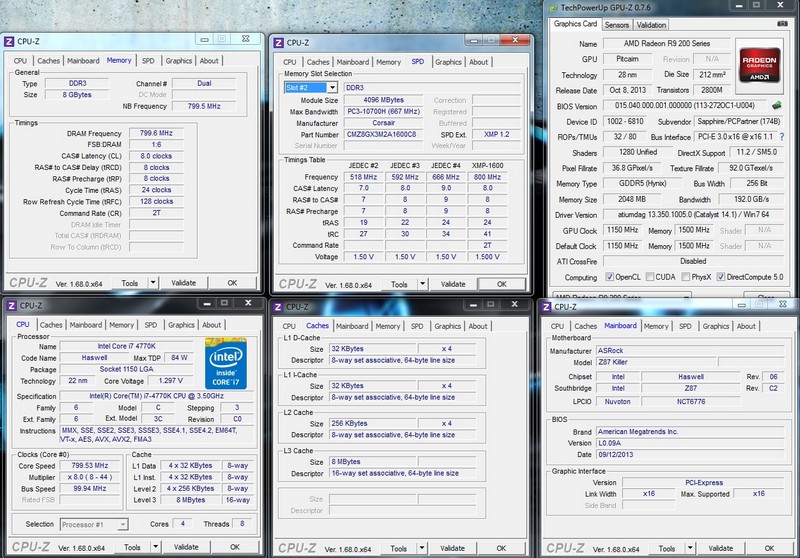This screenshot has height=558, width=800.
Task: Click the DRAM Frequency value 799.6 MHz
Action: coord(156,133)
